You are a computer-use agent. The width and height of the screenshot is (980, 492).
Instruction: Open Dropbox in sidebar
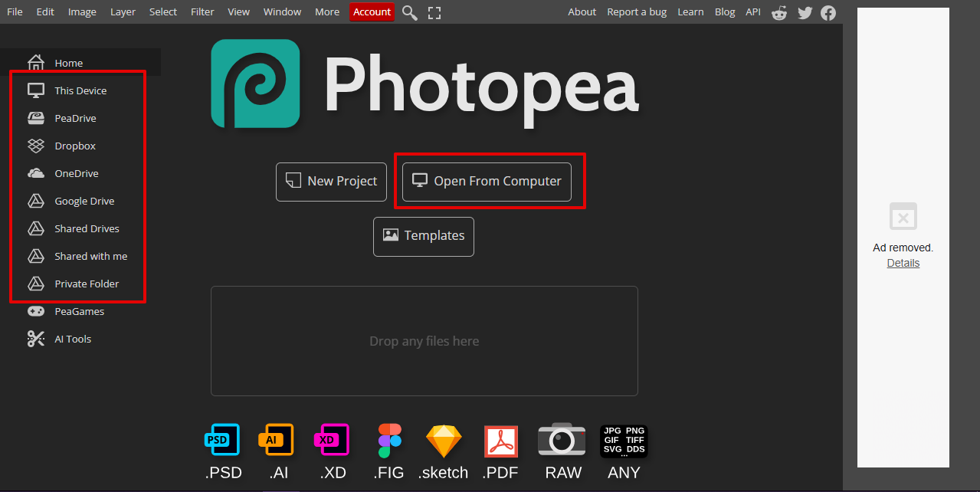[80, 146]
